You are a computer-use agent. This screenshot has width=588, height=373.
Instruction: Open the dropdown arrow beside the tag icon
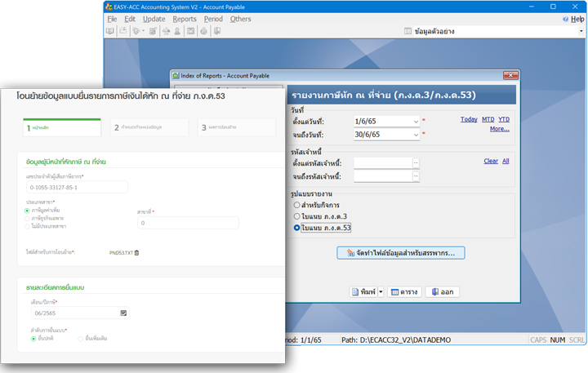pyautogui.click(x=143, y=31)
